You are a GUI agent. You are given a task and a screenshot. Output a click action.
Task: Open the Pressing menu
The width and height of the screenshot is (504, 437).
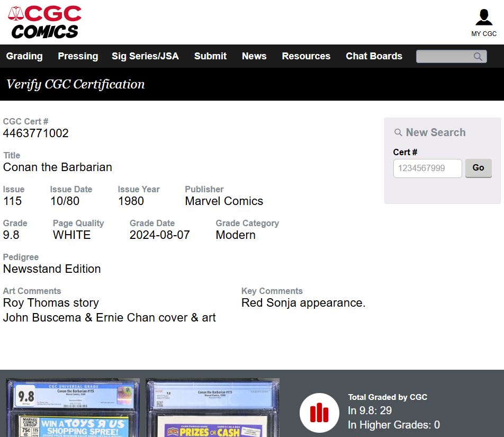[78, 56]
